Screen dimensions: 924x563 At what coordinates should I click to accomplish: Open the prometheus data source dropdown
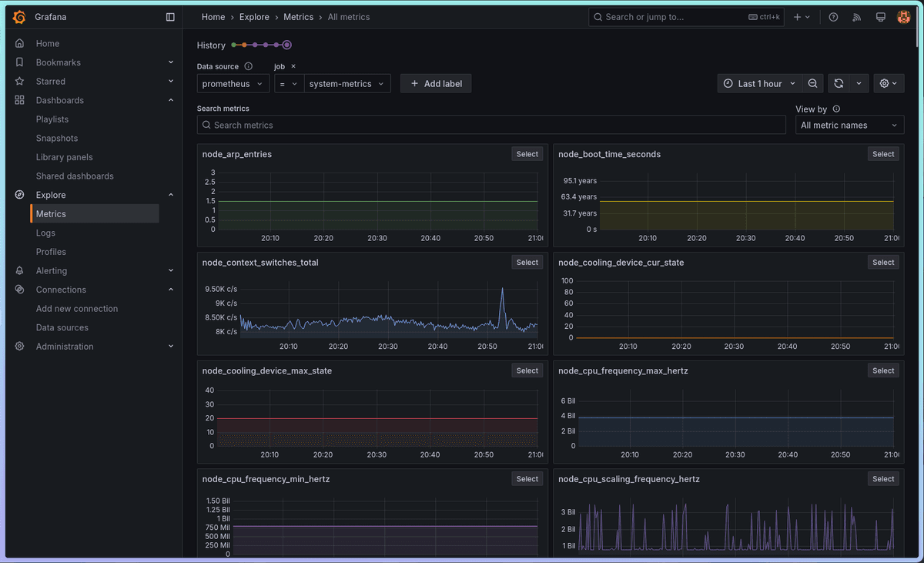tap(233, 83)
